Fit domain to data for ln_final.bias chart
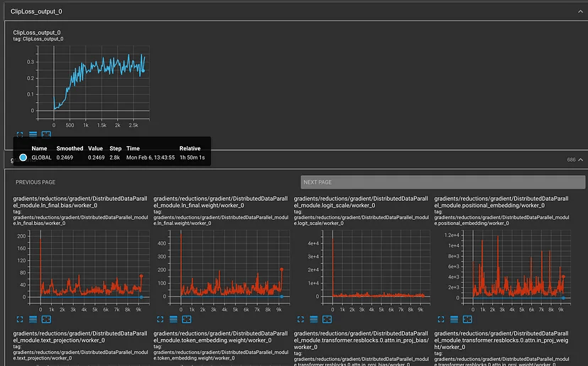 pyautogui.click(x=46, y=319)
